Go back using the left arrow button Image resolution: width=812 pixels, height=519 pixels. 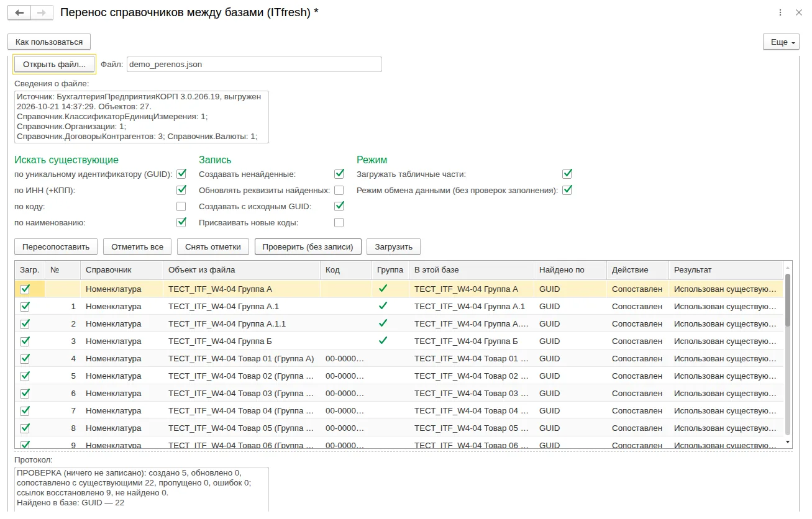(19, 12)
